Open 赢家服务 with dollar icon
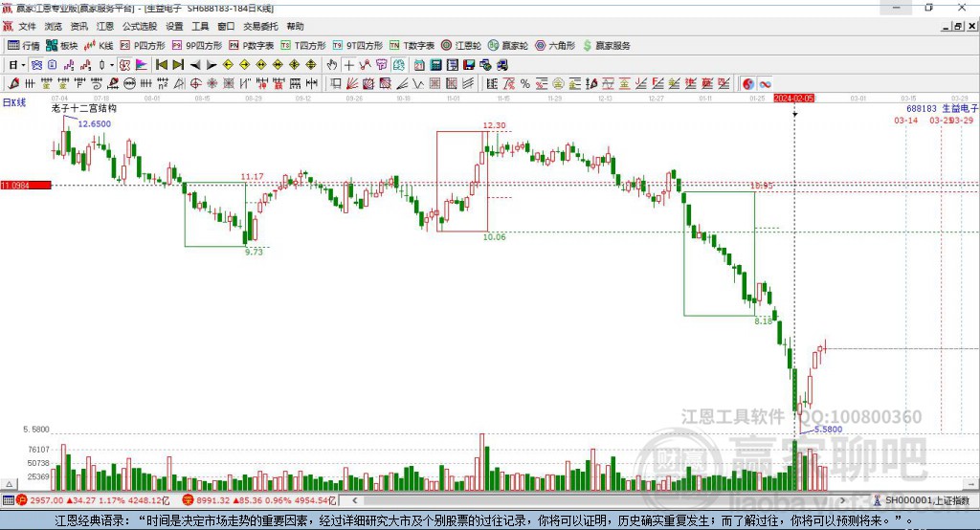The image size is (980, 530). (x=606, y=46)
